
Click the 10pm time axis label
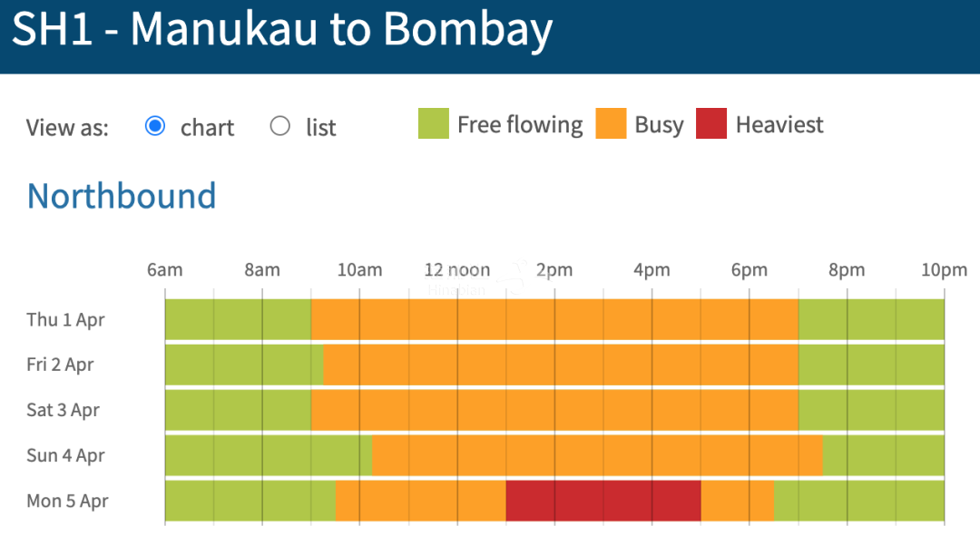point(944,270)
